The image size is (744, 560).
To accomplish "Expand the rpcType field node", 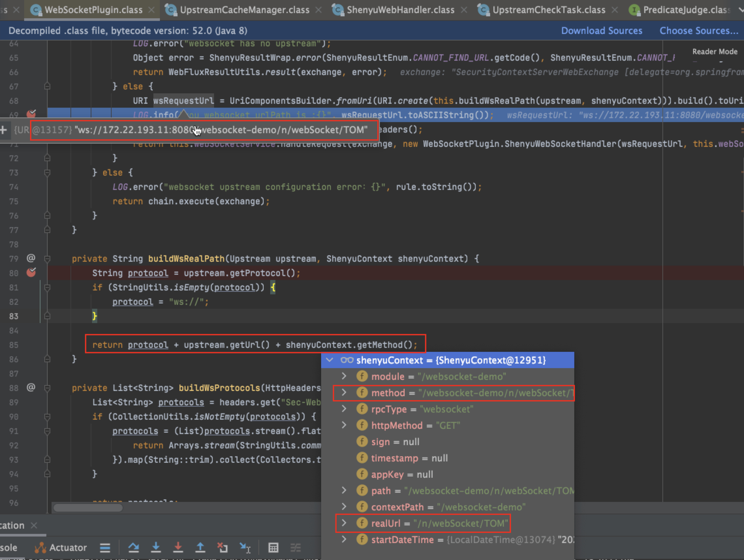I will (x=344, y=409).
